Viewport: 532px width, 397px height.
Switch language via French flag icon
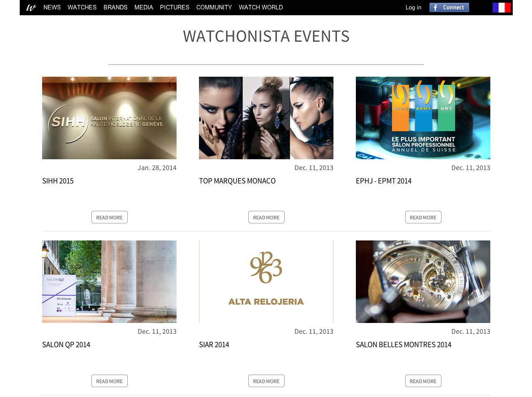coord(502,8)
